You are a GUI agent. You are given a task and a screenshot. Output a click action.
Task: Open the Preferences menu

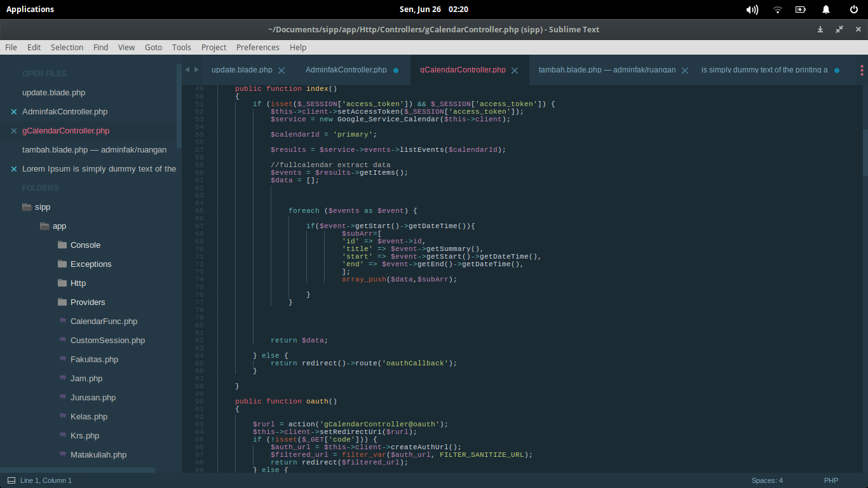pyautogui.click(x=257, y=47)
